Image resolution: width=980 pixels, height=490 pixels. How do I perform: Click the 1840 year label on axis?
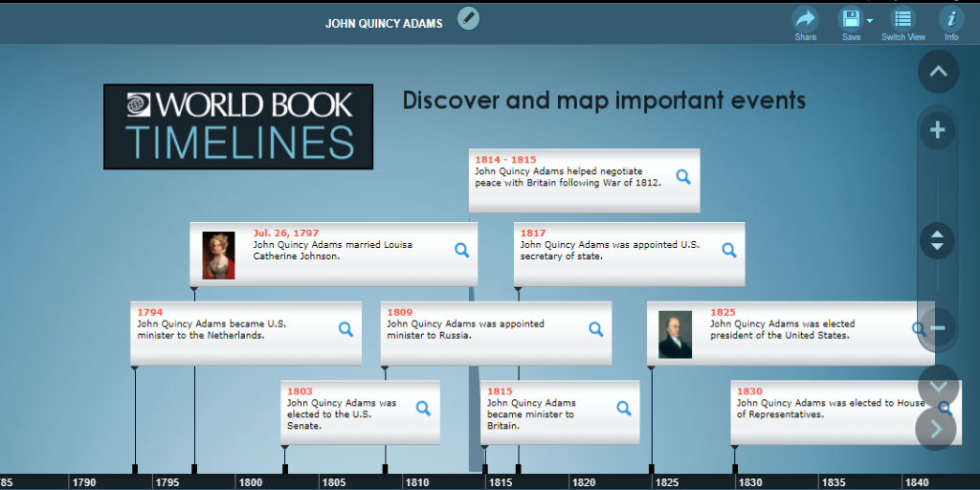click(x=917, y=482)
